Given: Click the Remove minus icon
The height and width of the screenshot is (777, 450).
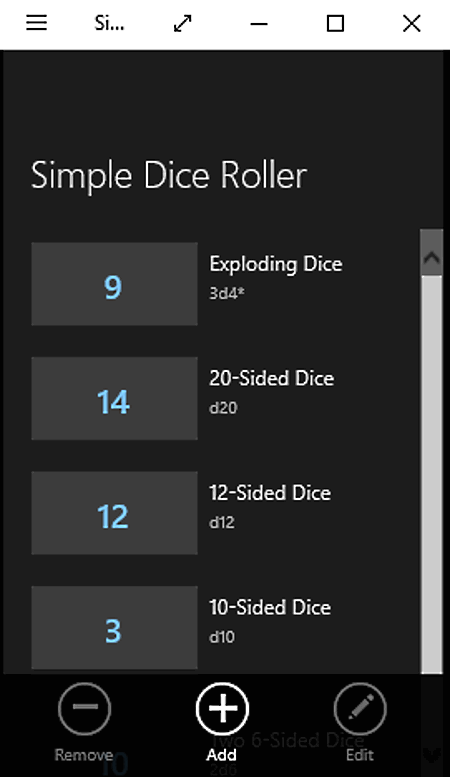Looking at the screenshot, I should (85, 709).
